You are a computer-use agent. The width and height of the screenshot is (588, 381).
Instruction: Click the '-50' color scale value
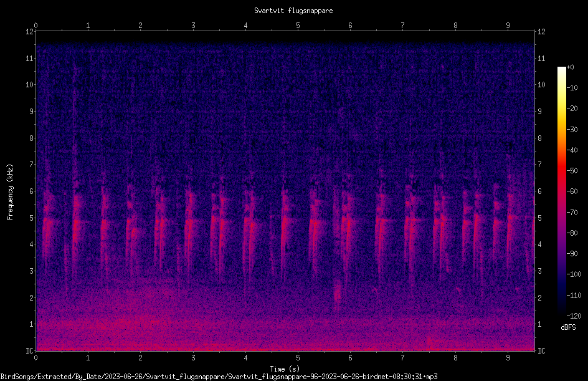click(572, 170)
